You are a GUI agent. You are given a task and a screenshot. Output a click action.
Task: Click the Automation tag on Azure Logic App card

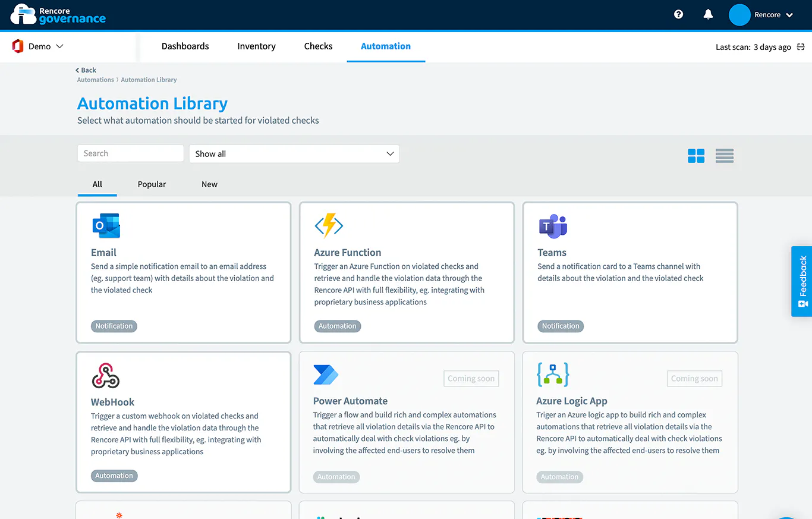[559, 477]
